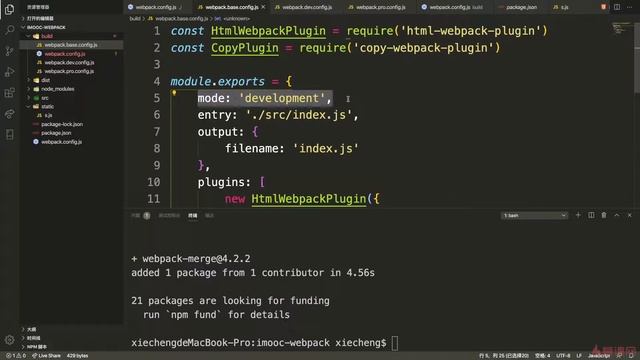Split the terminal panel
The height and width of the screenshot is (360, 640).
pyautogui.click(x=591, y=215)
